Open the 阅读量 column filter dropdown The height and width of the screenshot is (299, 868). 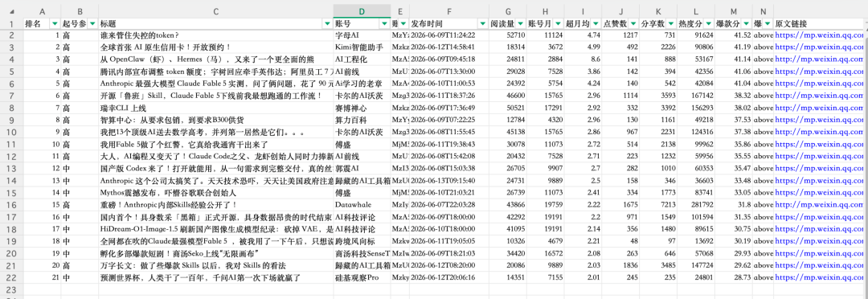[x=520, y=24]
